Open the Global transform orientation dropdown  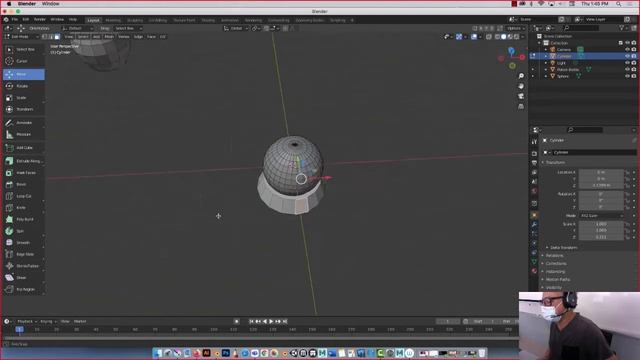coord(236,29)
